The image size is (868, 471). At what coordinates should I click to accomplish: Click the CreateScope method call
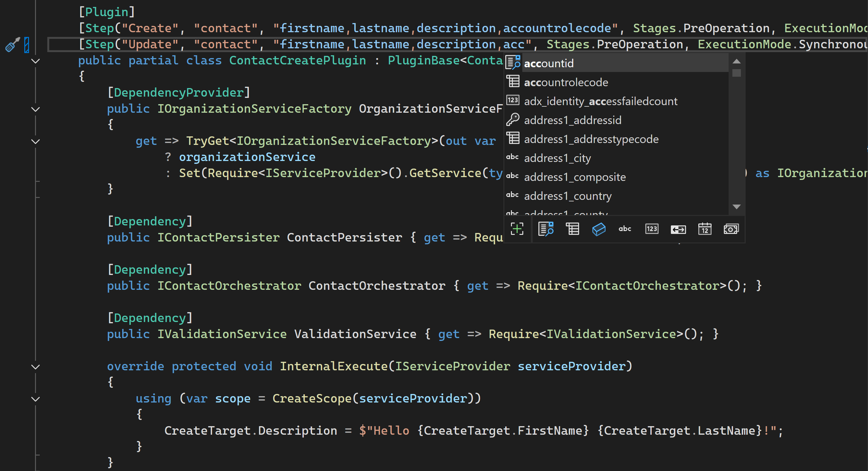tap(312, 399)
